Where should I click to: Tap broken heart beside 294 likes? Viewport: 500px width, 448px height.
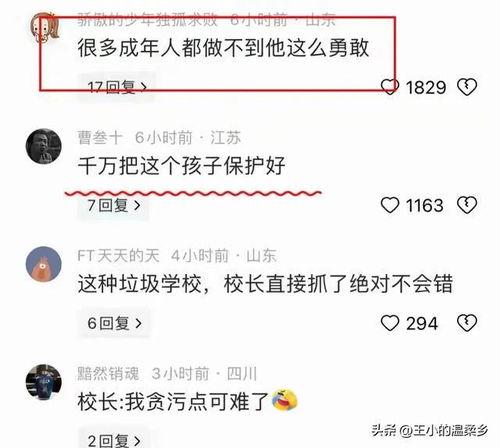pyautogui.click(x=467, y=323)
